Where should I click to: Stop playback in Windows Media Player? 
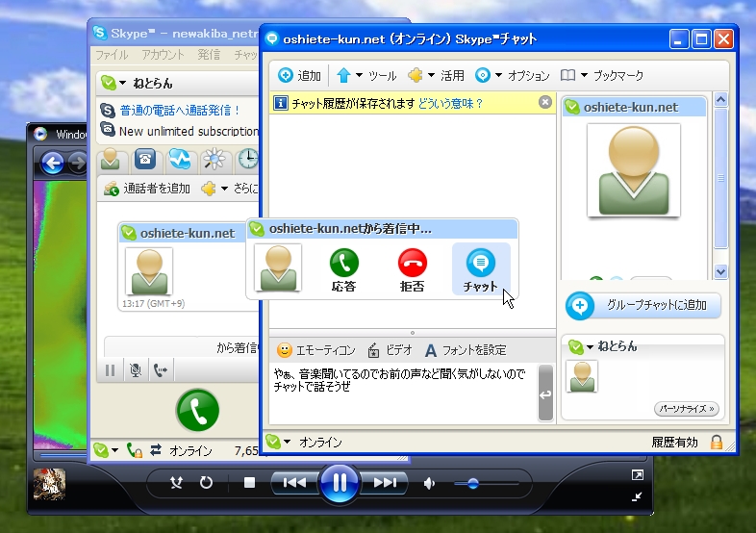pyautogui.click(x=249, y=482)
